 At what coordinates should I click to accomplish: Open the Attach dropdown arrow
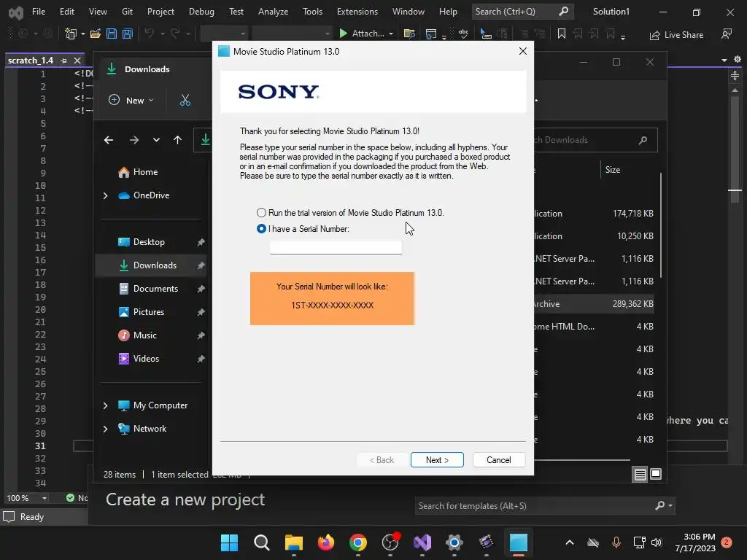(x=391, y=34)
